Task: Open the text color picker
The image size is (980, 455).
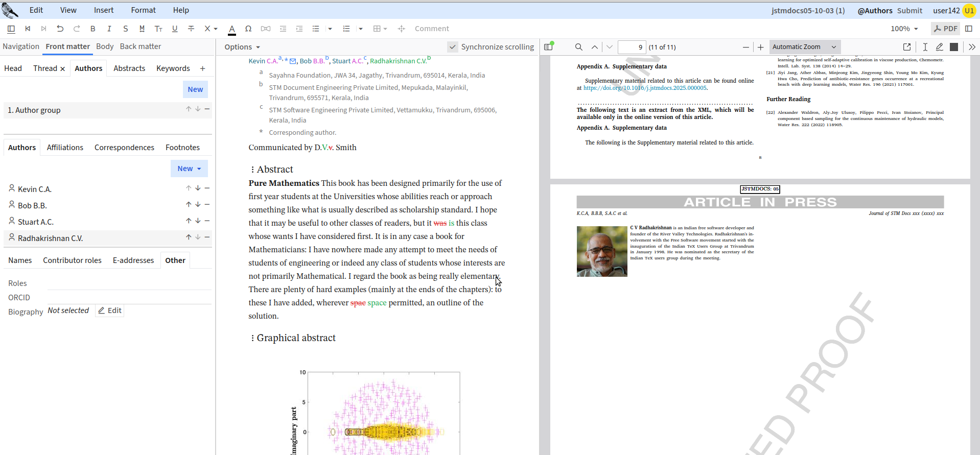Action: pos(232,29)
